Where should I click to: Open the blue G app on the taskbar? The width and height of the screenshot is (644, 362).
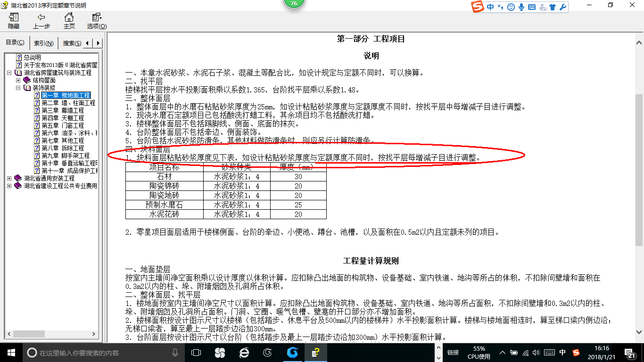pos(292,353)
